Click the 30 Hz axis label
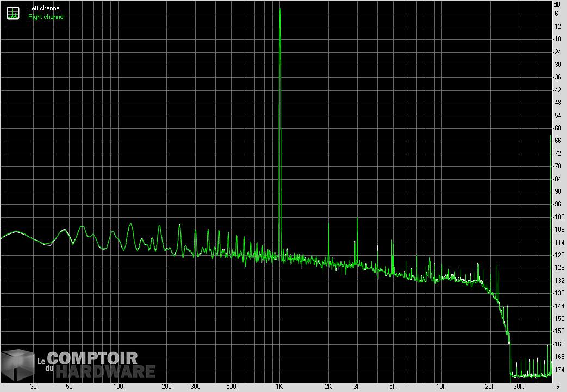567x392 pixels. click(33, 387)
